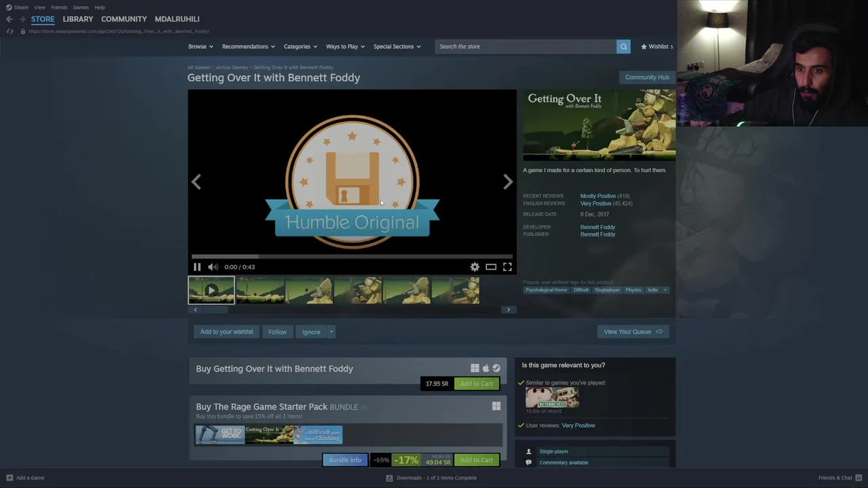Screen dimensions: 868x488
Task: Focus the Search the store field
Action: 526,47
